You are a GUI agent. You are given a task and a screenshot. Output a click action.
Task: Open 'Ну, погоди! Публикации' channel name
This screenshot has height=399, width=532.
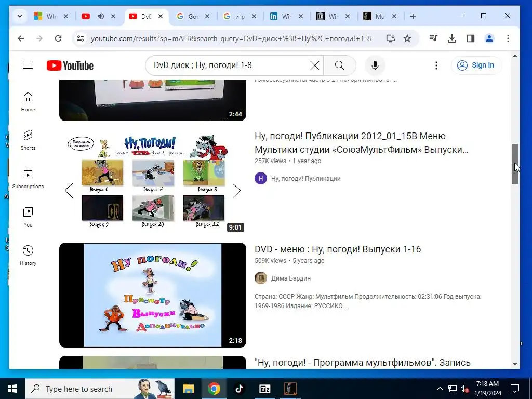pyautogui.click(x=305, y=179)
